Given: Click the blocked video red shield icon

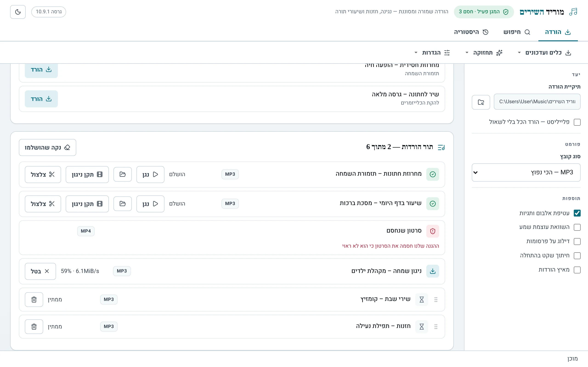Looking at the screenshot, I should point(433,231).
